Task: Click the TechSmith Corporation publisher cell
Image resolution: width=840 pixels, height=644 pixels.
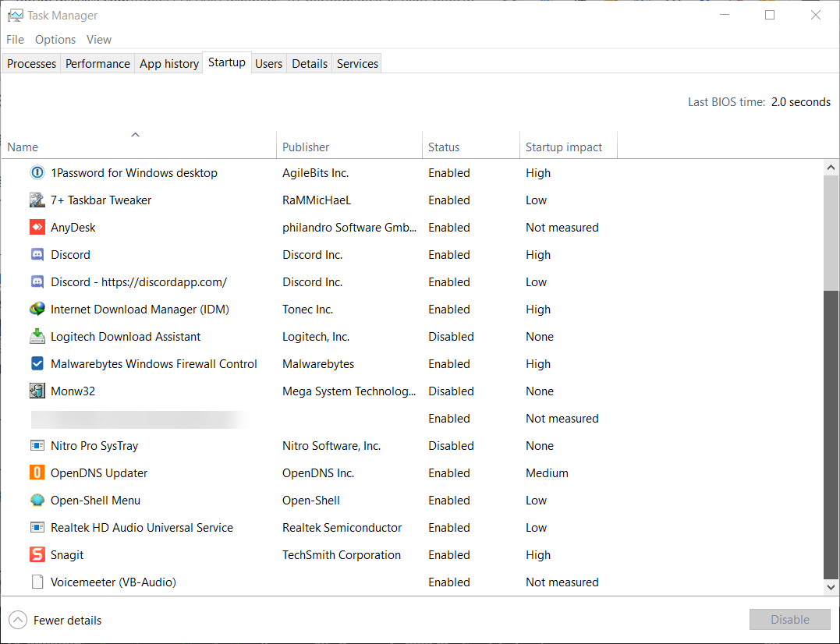Action: click(342, 555)
